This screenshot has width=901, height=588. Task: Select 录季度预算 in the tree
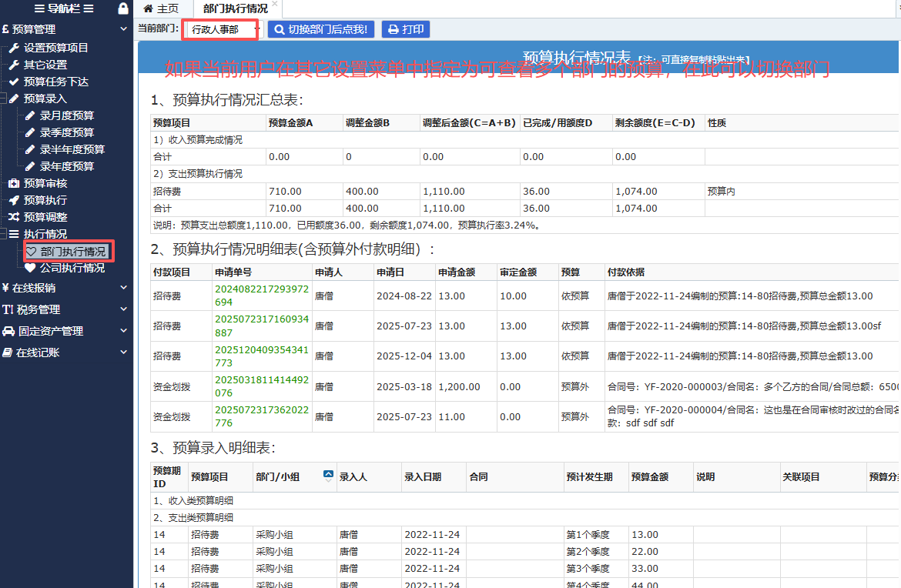point(66,132)
